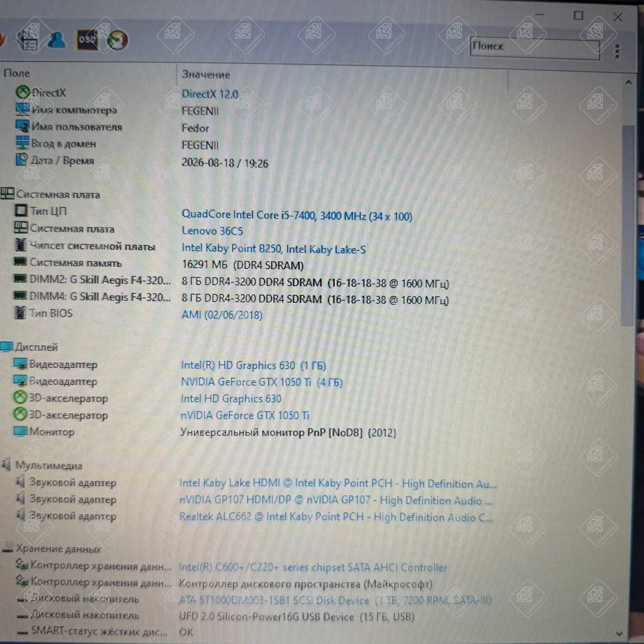
Task: Open the nVIDIA GP107 HDMI/DP audio link
Action: click(x=336, y=501)
